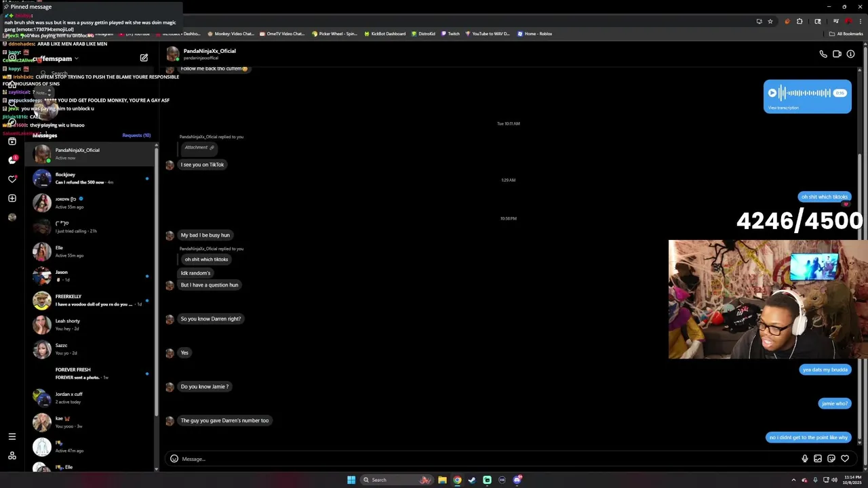Screen dimensions: 868x488
Task: Choose a sticker or GIF icon
Action: [831, 459]
